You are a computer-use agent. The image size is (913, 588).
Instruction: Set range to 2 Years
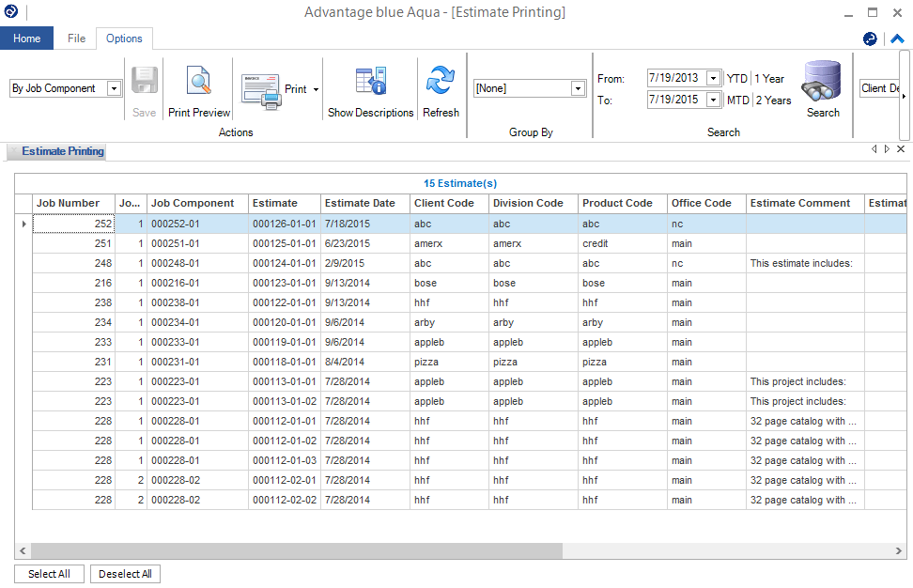(x=773, y=101)
